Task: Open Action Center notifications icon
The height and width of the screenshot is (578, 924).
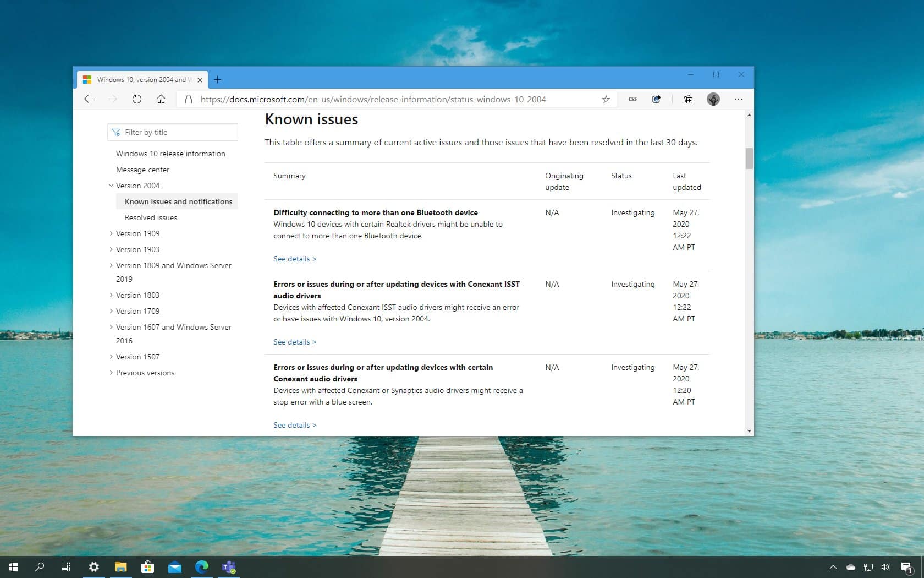Action: 907,567
